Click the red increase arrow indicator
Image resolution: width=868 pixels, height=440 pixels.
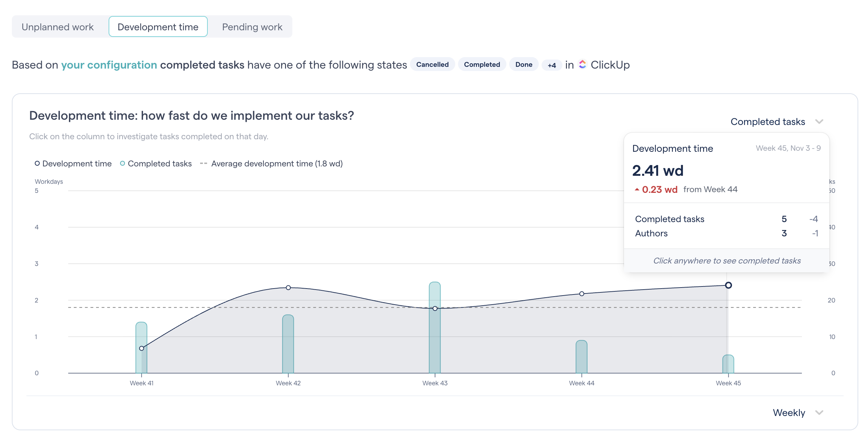pos(637,189)
